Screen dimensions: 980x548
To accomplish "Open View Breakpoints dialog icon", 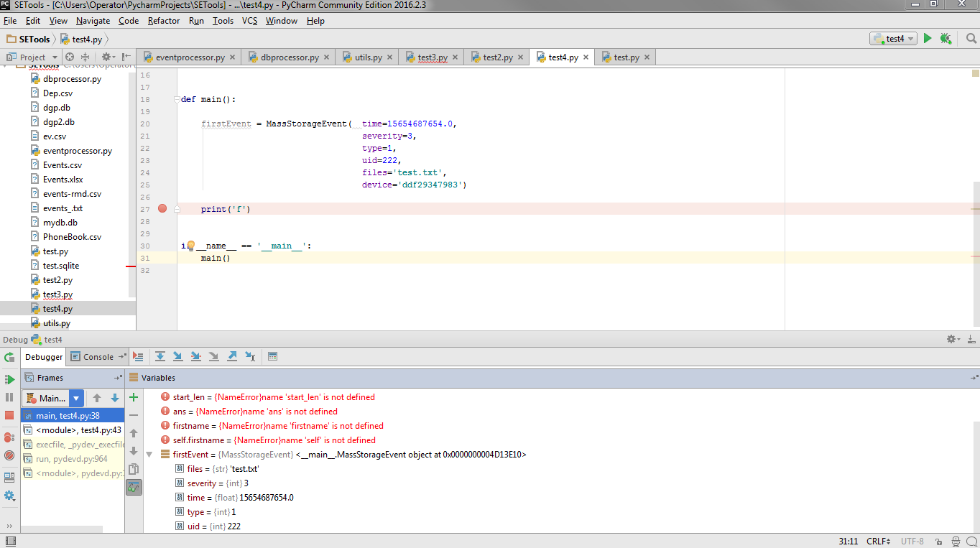I will [x=9, y=437].
